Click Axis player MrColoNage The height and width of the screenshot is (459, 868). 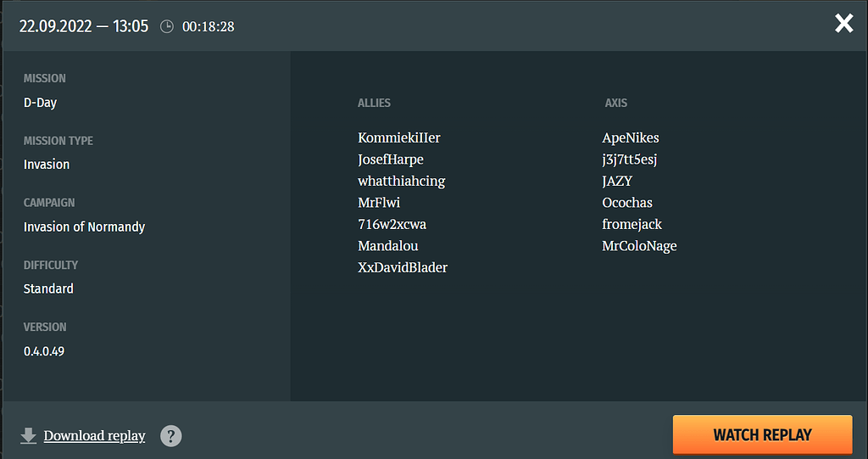pos(639,246)
